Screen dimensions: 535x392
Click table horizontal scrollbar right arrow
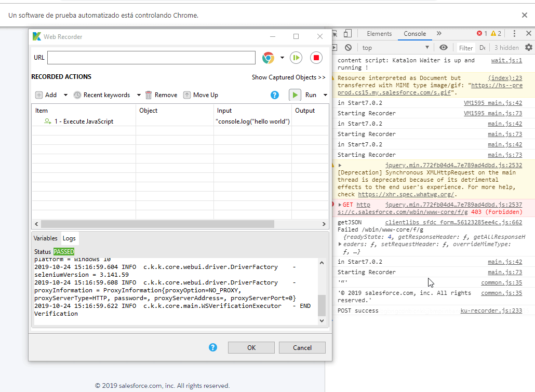pyautogui.click(x=324, y=224)
